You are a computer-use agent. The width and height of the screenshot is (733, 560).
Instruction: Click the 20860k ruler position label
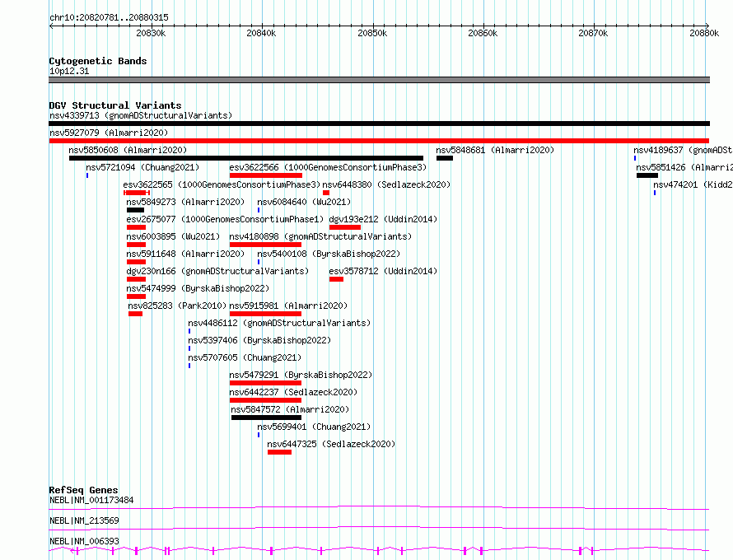483,33
